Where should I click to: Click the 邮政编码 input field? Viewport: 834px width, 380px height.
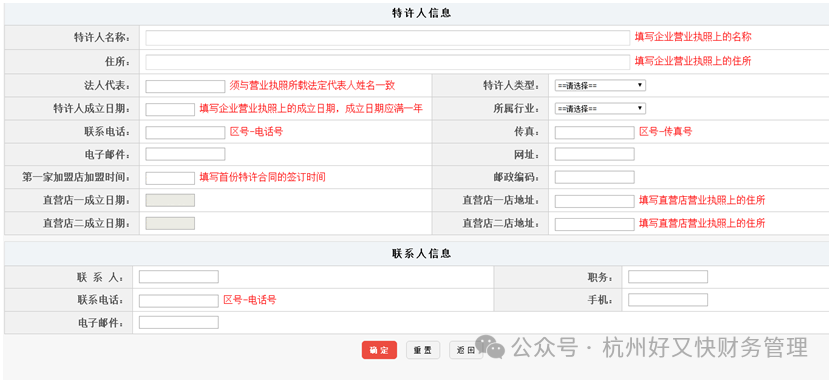[595, 177]
